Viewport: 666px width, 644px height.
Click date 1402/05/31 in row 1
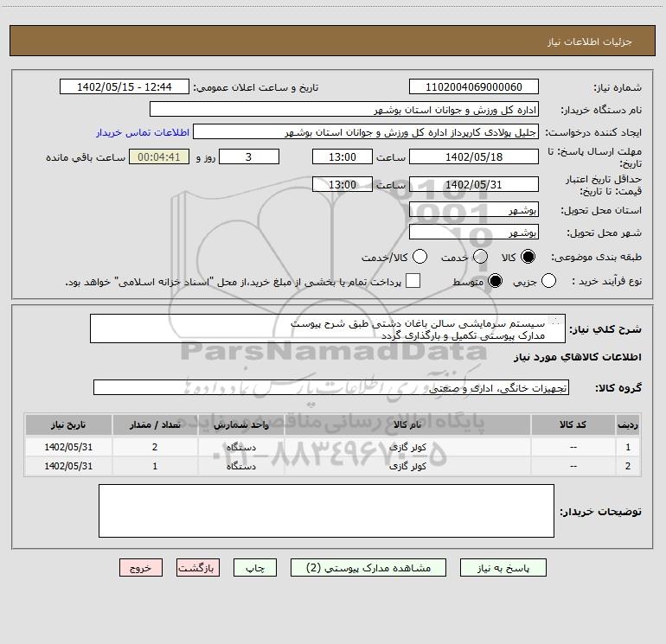coord(68,447)
